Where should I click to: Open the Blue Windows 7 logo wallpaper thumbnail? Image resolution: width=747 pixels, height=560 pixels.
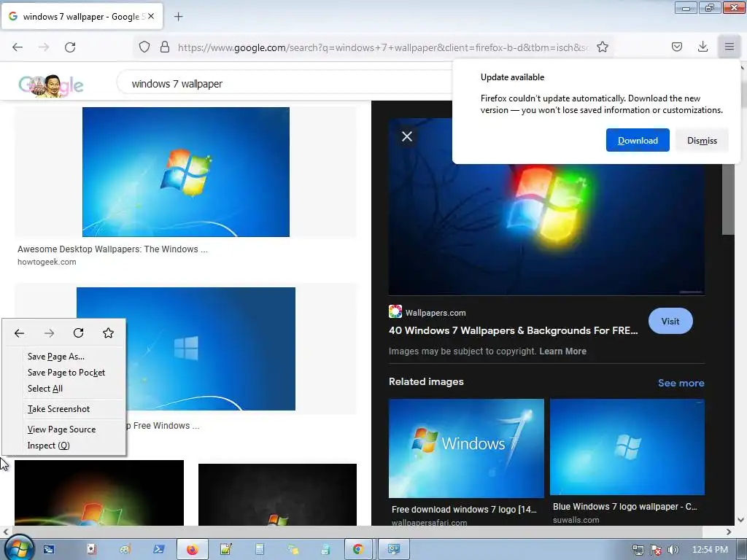tap(627, 447)
